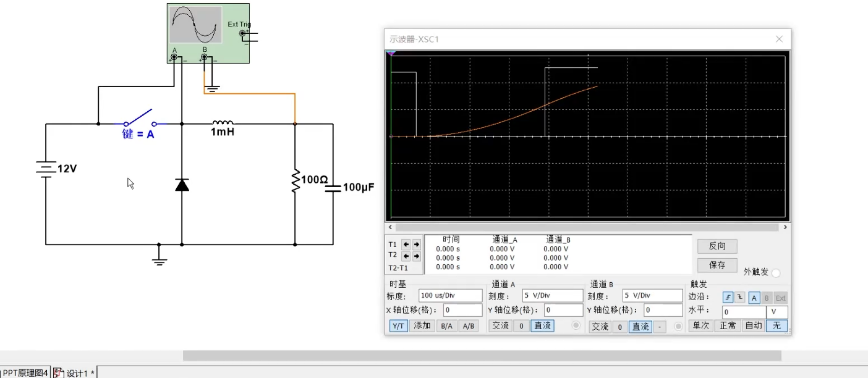The width and height of the screenshot is (868, 378).
Task: Select the ground symbol near channel B
Action: 212,89
